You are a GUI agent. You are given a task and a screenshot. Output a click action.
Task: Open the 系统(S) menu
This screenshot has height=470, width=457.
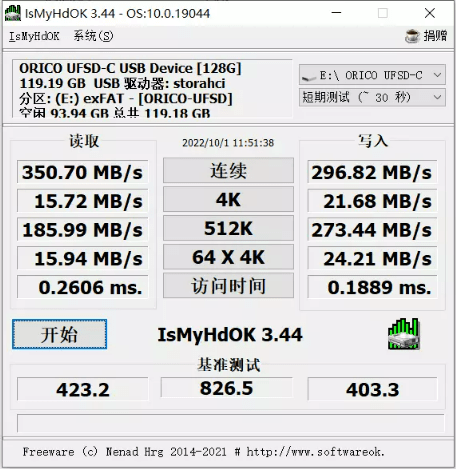pos(93,36)
